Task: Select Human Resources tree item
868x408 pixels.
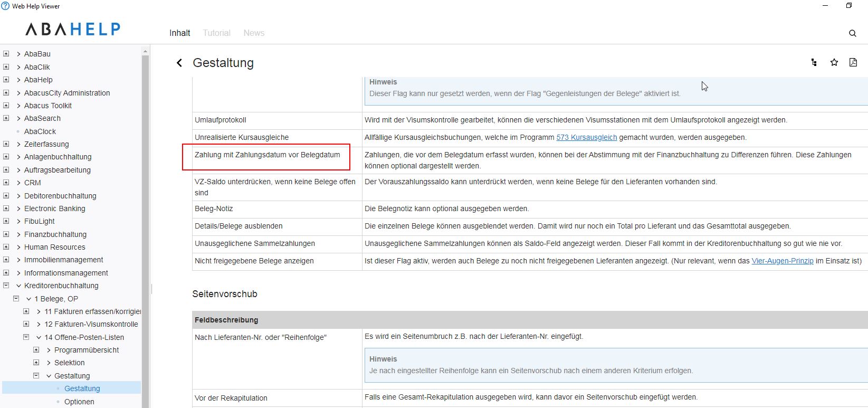Action: pos(54,247)
